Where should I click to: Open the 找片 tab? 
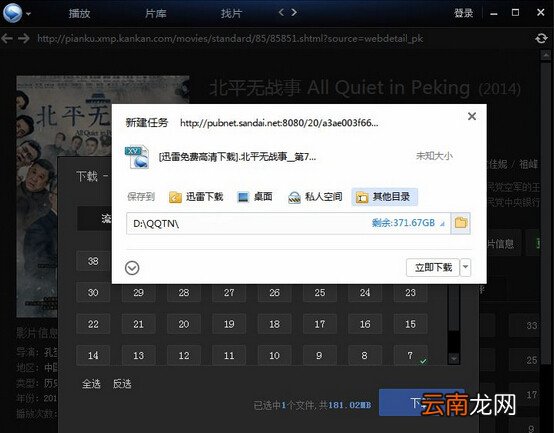coord(231,13)
